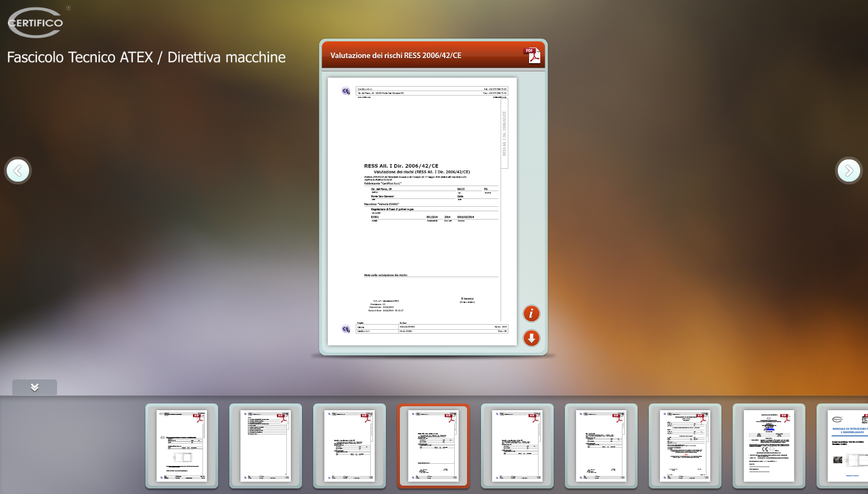Click the PDF badge on the first thumbnail

198,417
